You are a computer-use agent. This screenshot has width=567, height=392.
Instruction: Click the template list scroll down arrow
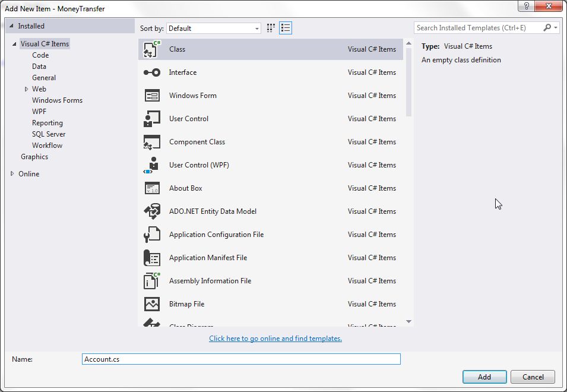[x=408, y=321]
